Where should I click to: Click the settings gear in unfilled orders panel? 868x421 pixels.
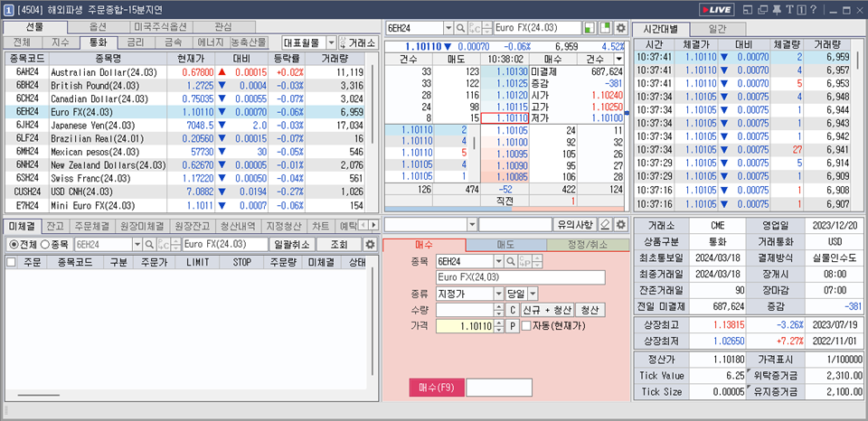(x=370, y=244)
